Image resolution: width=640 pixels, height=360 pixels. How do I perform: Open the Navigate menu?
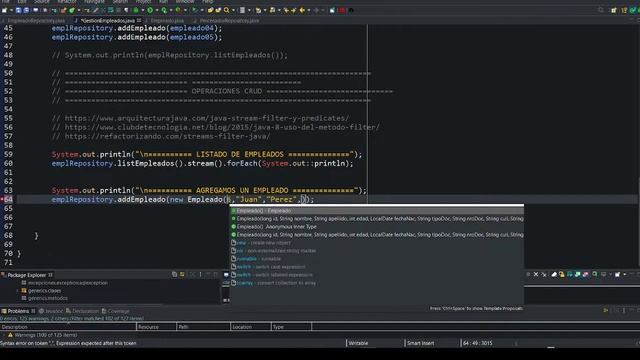pyautogui.click(x=94, y=2)
